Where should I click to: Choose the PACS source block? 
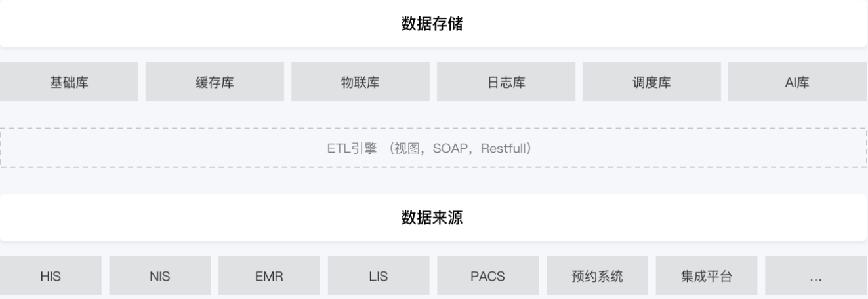tap(487, 276)
